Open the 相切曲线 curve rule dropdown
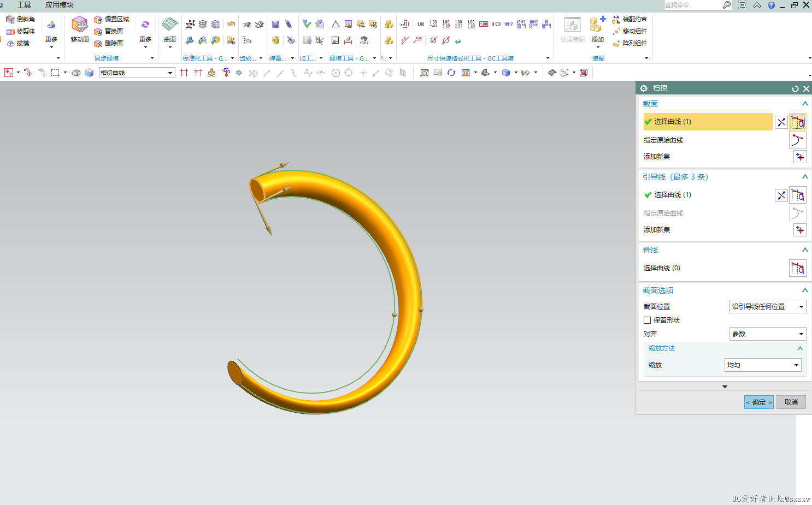Viewport: 812px width, 505px height. (x=137, y=73)
